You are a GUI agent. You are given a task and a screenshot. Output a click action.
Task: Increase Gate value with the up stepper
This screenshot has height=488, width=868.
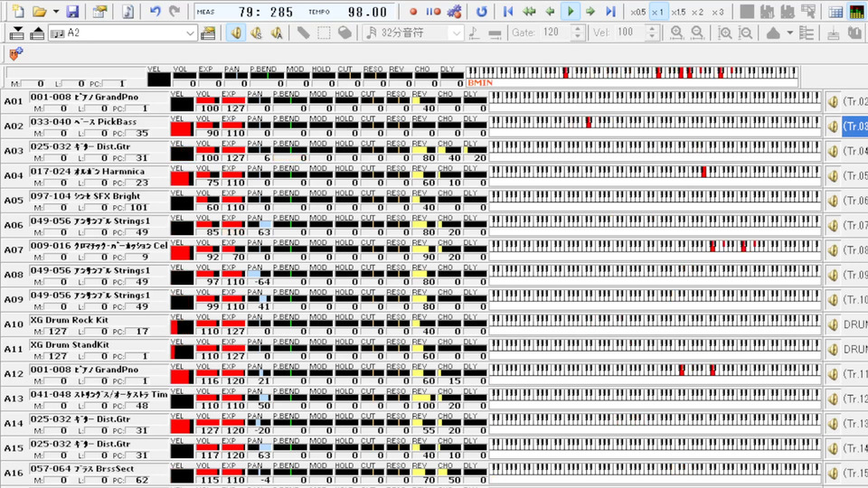pyautogui.click(x=578, y=29)
